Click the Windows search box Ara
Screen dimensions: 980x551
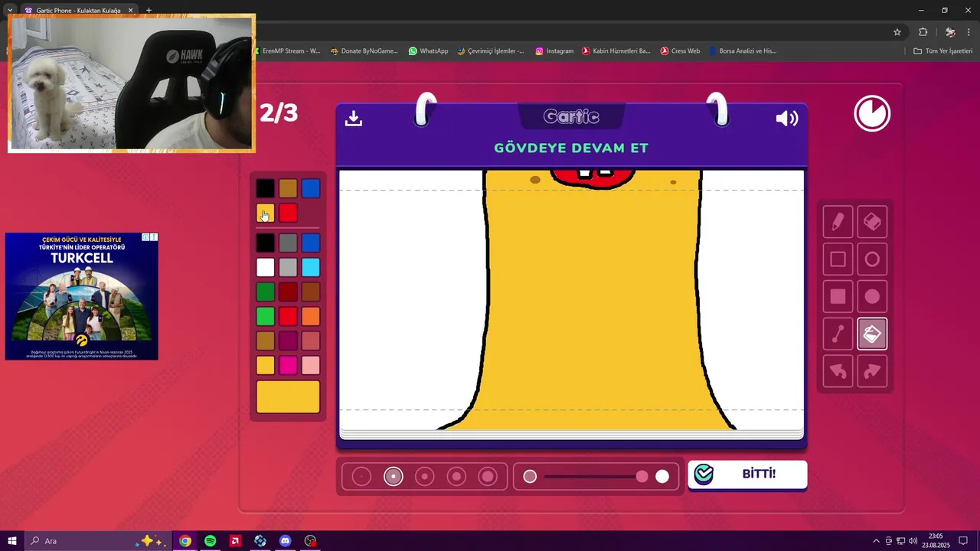(98, 541)
